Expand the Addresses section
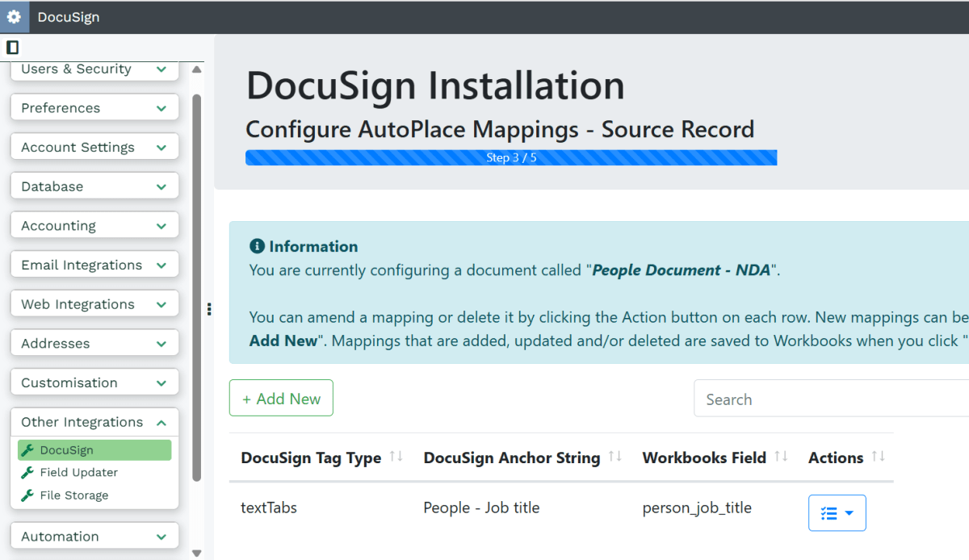The image size is (969, 560). point(94,344)
